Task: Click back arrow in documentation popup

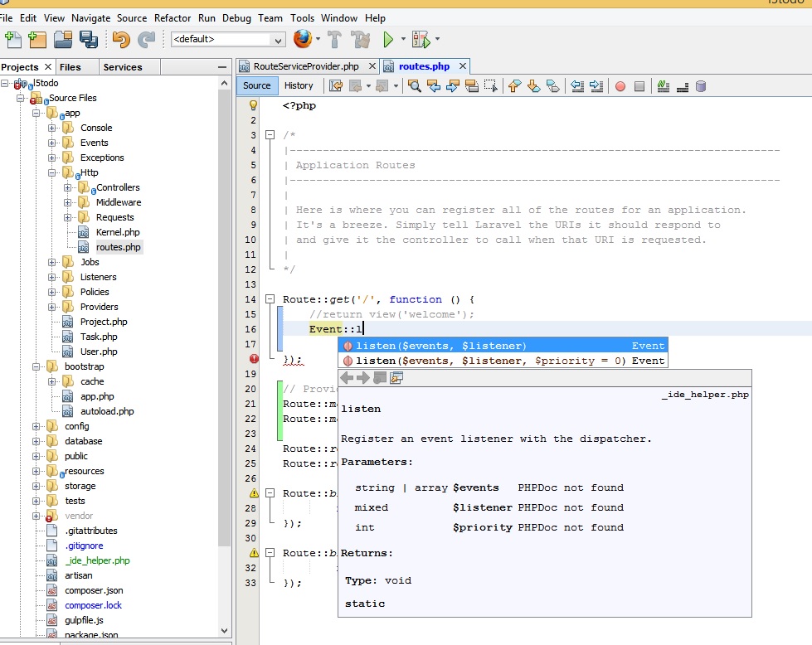Action: 347,378
